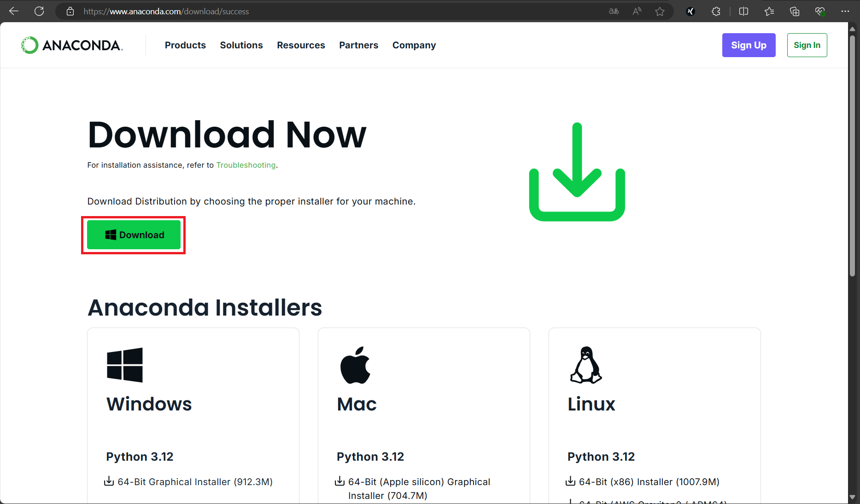The height and width of the screenshot is (504, 860).
Task: Open browser Collections
Action: [795, 12]
